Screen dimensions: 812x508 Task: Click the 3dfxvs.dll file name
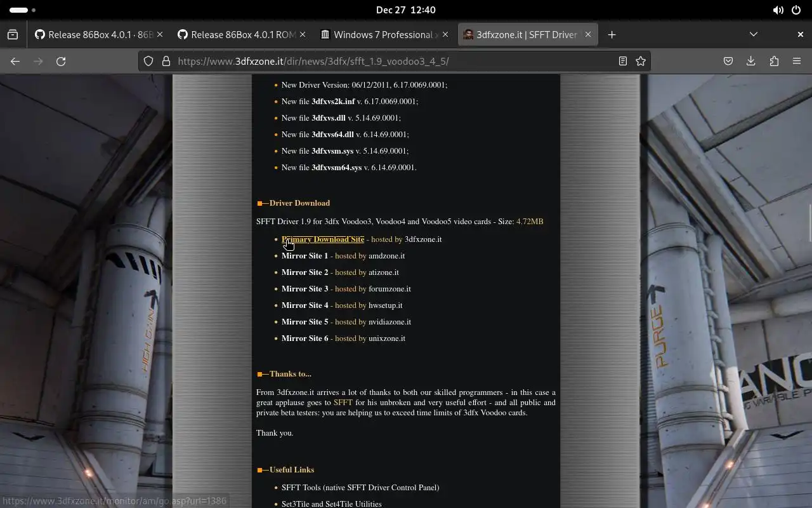pyautogui.click(x=329, y=118)
